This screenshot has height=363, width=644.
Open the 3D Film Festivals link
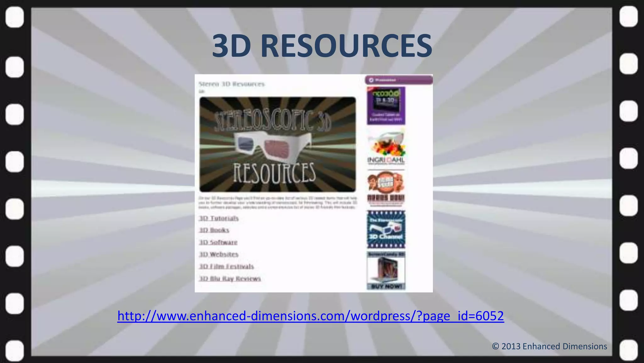click(x=226, y=266)
